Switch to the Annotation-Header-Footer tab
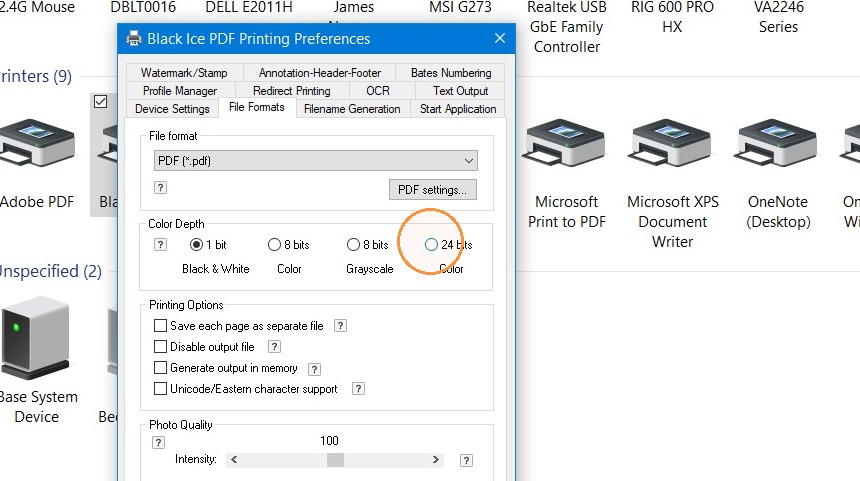 click(x=320, y=73)
